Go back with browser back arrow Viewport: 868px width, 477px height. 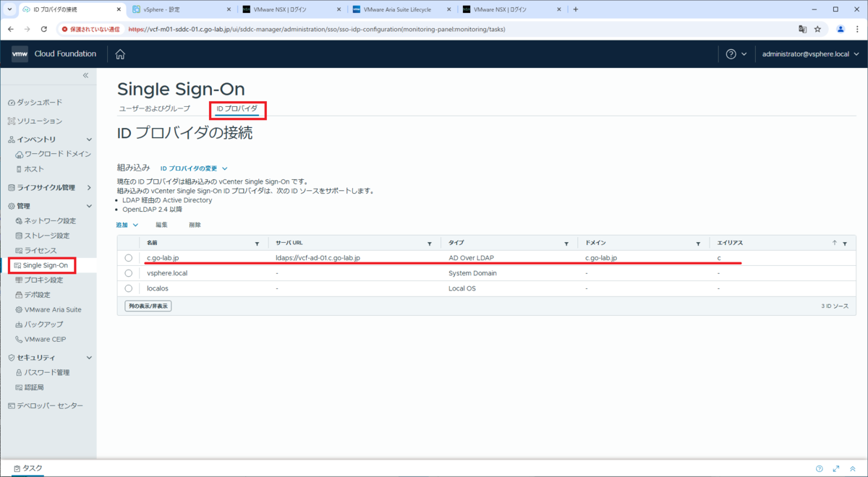click(11, 29)
